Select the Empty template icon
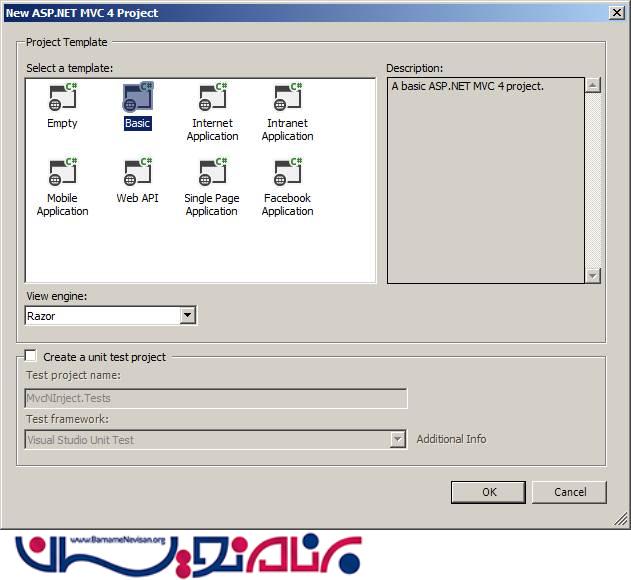This screenshot has height=580, width=631. click(63, 97)
